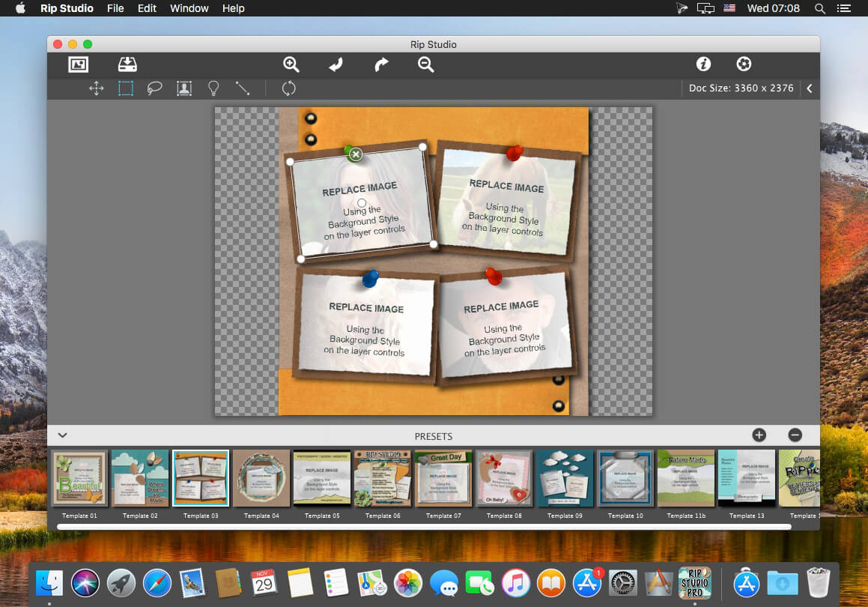The image size is (868, 607).
Task: Collapse the Presets panel chevron
Action: tap(63, 435)
